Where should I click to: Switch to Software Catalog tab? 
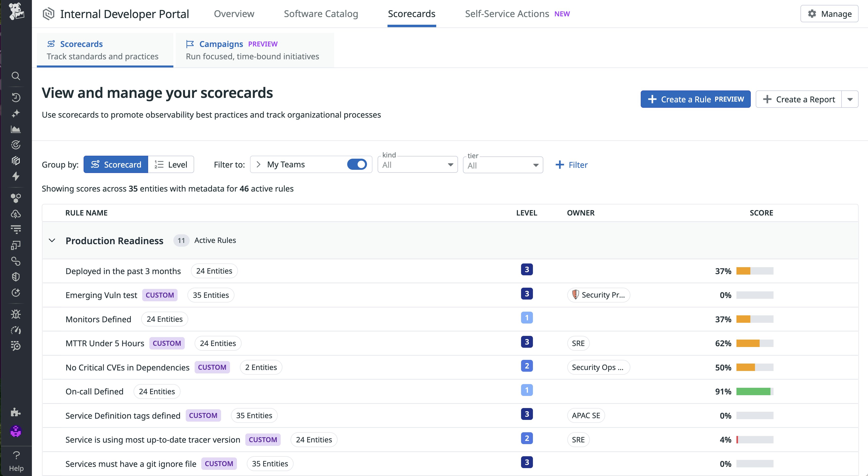(x=321, y=14)
